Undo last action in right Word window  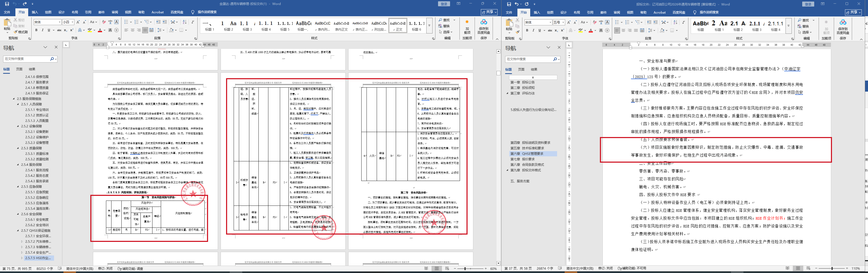(x=517, y=4)
